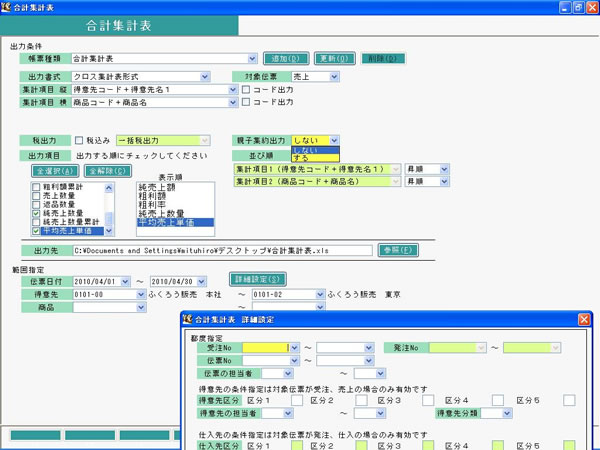Select 平均売上単価 in the 表示順 list
The image size is (600, 450).
point(175,222)
